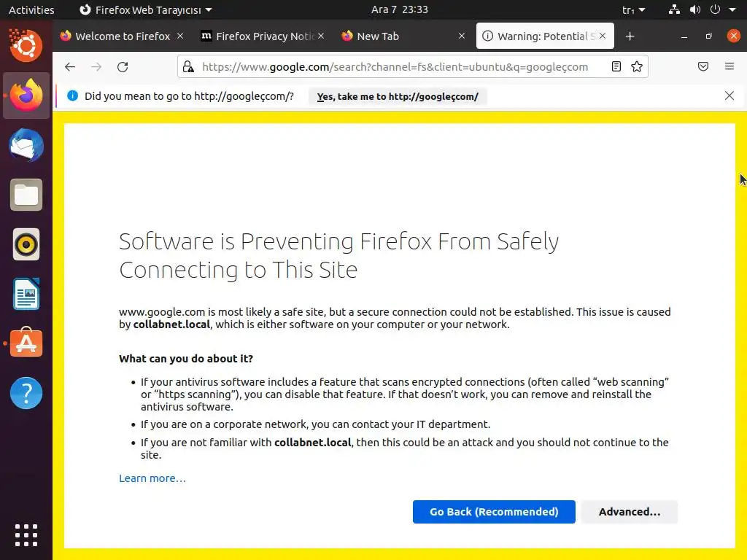The width and height of the screenshot is (747, 560).
Task: Expand the Firefox Web Tarayıcısı app menu
Action: 146,10
